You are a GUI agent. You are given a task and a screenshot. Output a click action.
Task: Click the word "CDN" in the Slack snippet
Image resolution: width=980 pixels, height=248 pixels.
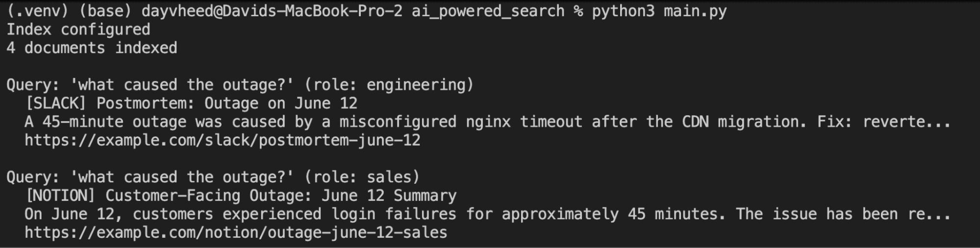coord(695,122)
